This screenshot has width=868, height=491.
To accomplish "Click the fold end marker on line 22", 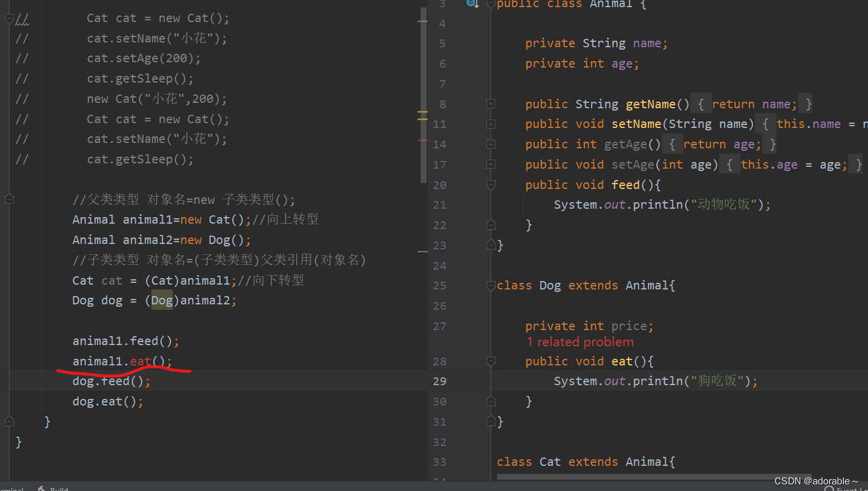I will coord(491,225).
